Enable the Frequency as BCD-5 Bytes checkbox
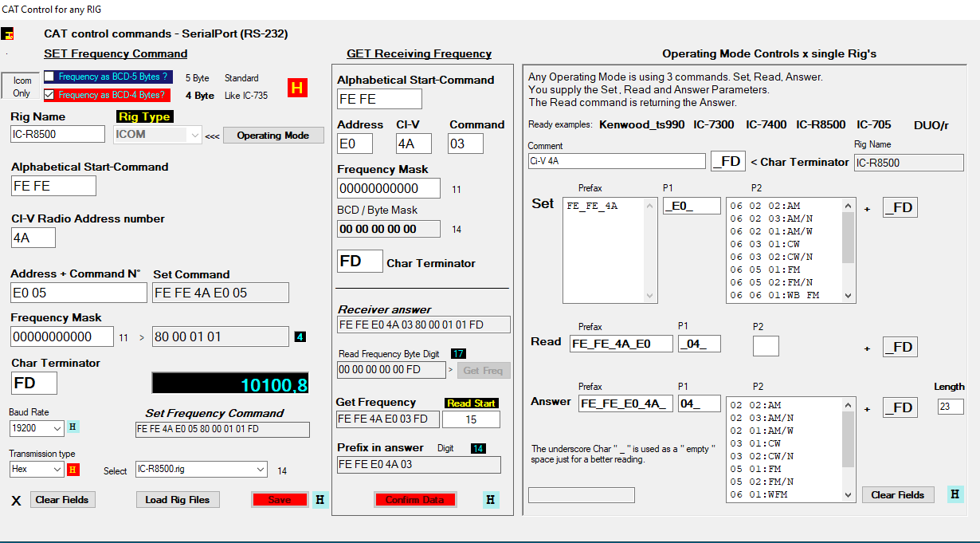This screenshot has width=980, height=543. coord(49,77)
